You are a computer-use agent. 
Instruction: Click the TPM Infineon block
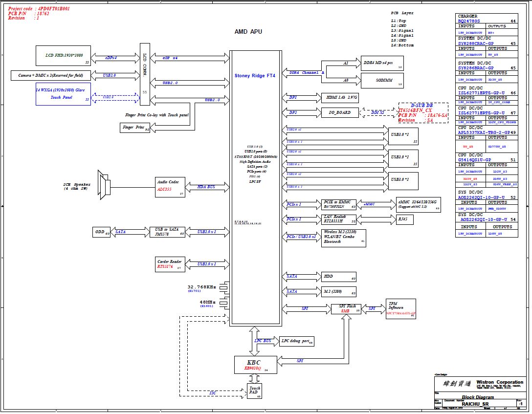pyautogui.click(x=400, y=309)
